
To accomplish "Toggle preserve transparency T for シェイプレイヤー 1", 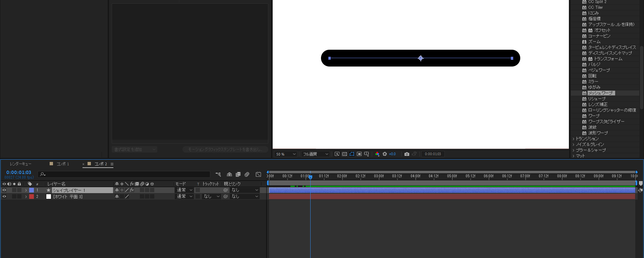I will pyautogui.click(x=198, y=190).
